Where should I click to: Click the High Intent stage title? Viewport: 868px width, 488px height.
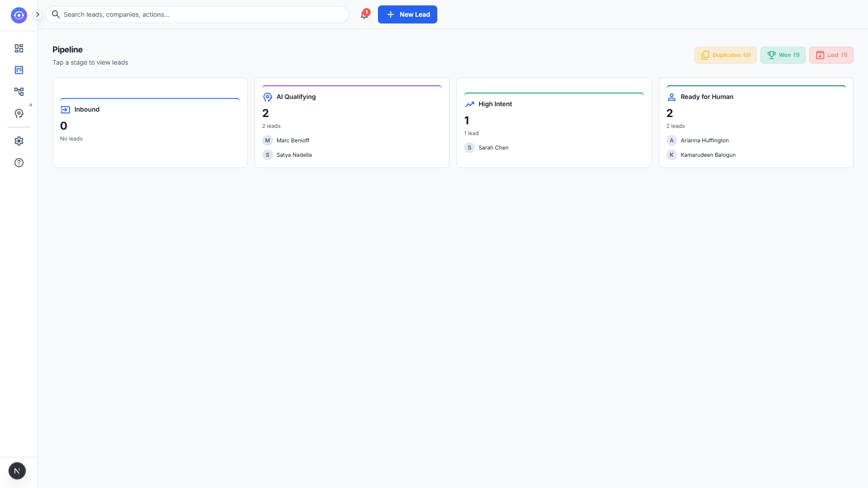coord(495,104)
